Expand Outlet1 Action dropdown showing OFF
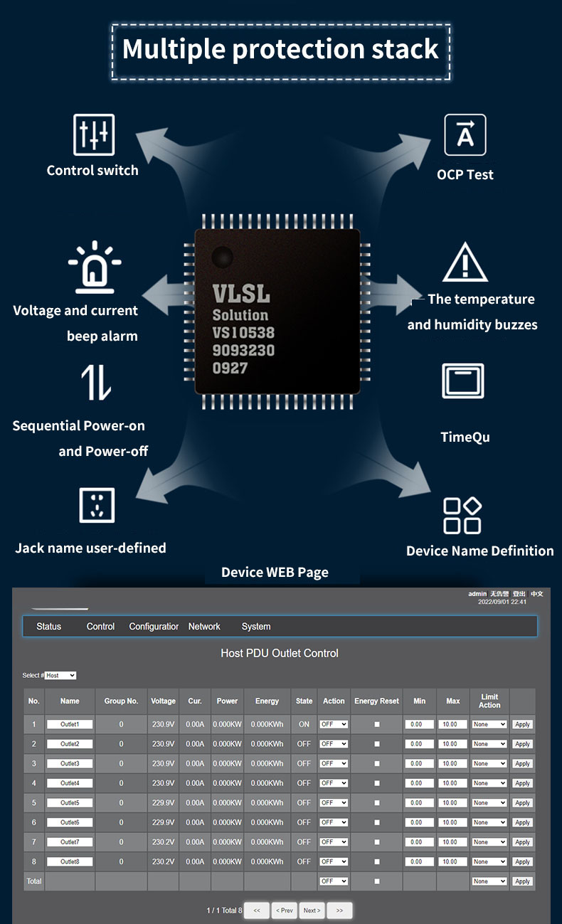Screen dimensions: 562x924 click(334, 724)
